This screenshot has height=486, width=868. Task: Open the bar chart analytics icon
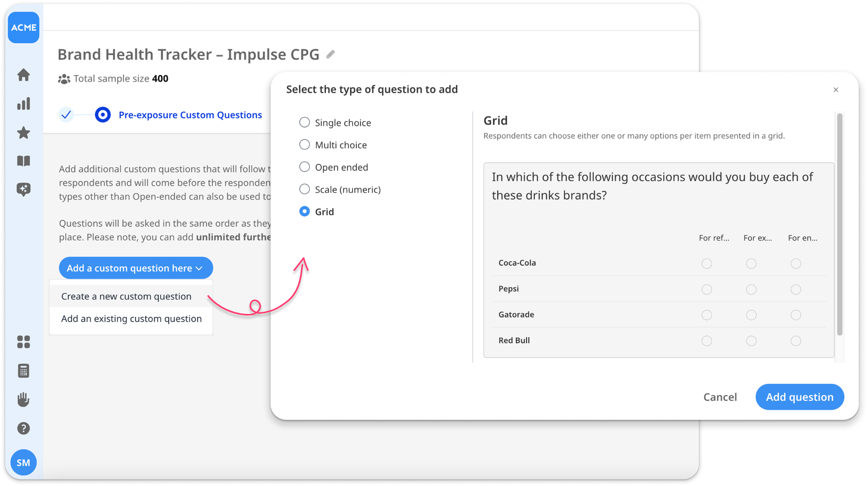point(23,104)
